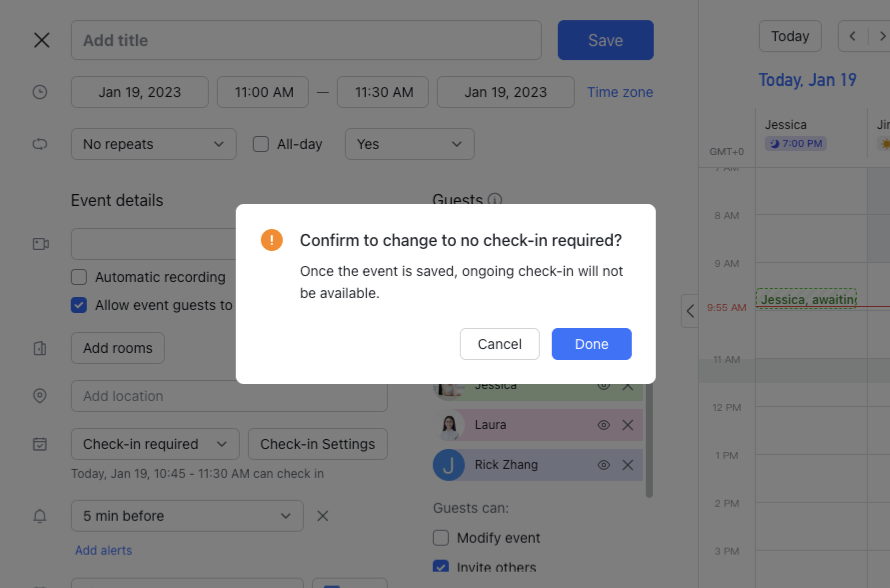
Task: Enable Modify event for guests
Action: [x=441, y=537]
